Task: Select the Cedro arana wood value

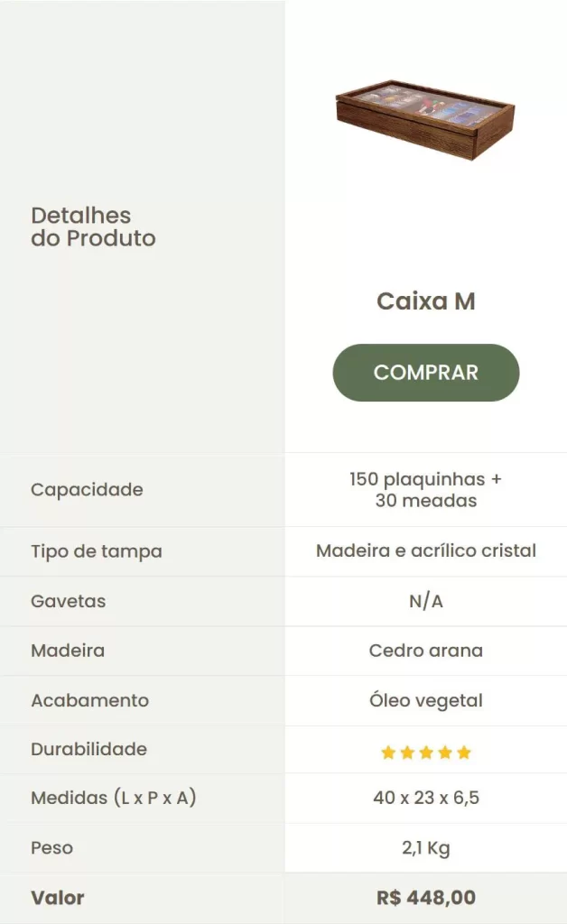Action: pos(425,651)
